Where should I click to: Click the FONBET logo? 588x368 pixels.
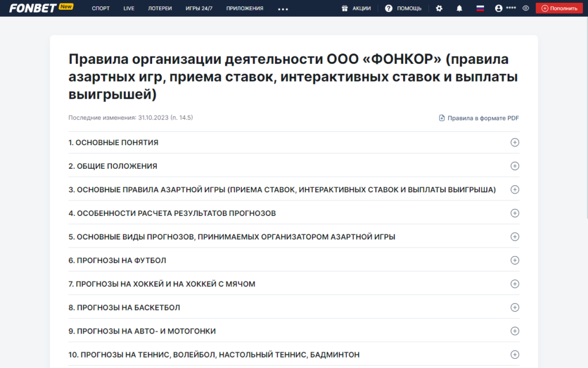[33, 8]
